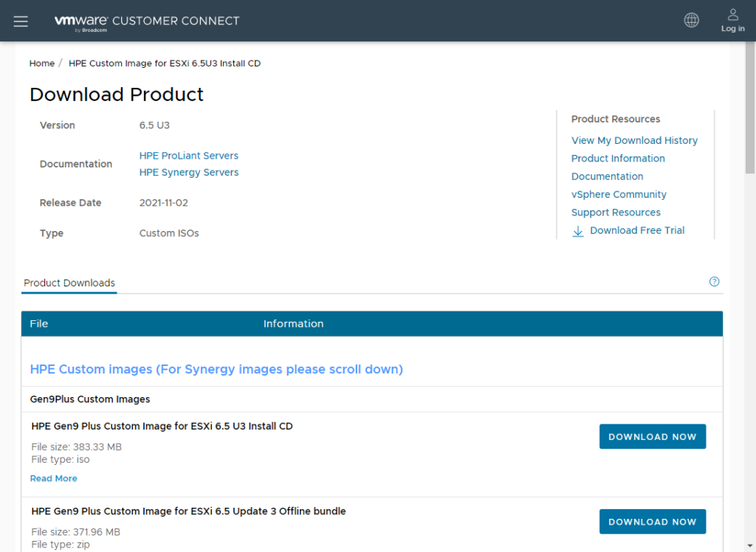Click the page vertical scrollbar thumb
The width and height of the screenshot is (756, 552).
pyautogui.click(x=750, y=108)
